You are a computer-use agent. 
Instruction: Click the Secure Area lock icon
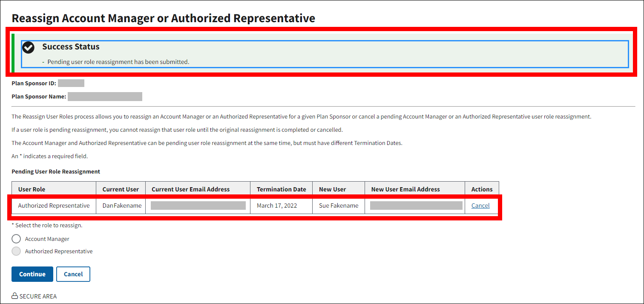coord(14,296)
